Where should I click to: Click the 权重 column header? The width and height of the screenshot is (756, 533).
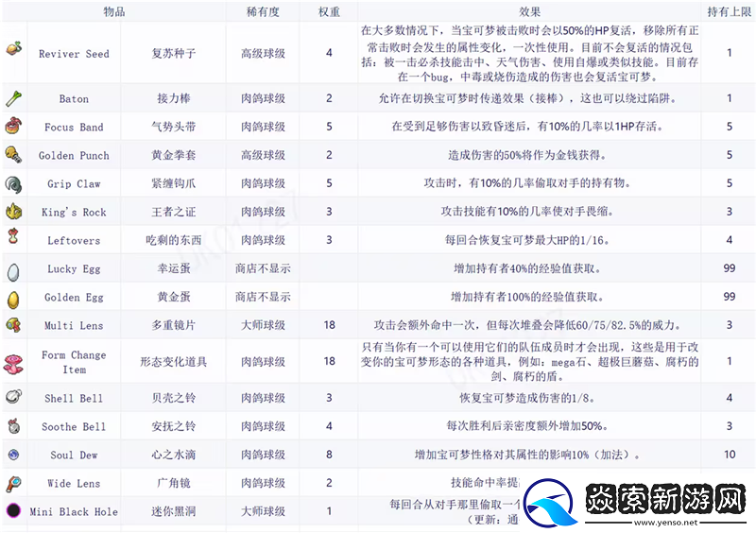(x=329, y=11)
